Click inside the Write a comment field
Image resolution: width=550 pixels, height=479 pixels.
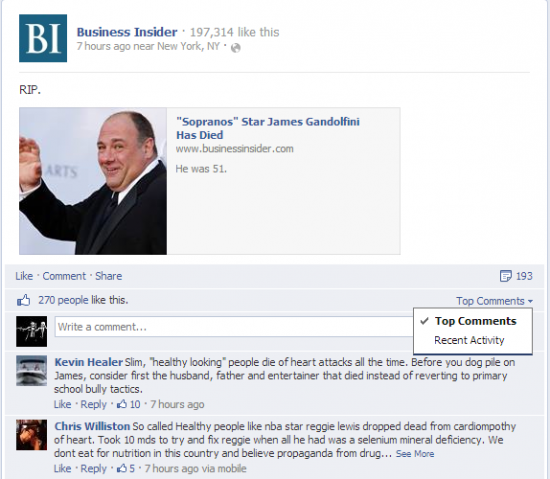(234, 327)
